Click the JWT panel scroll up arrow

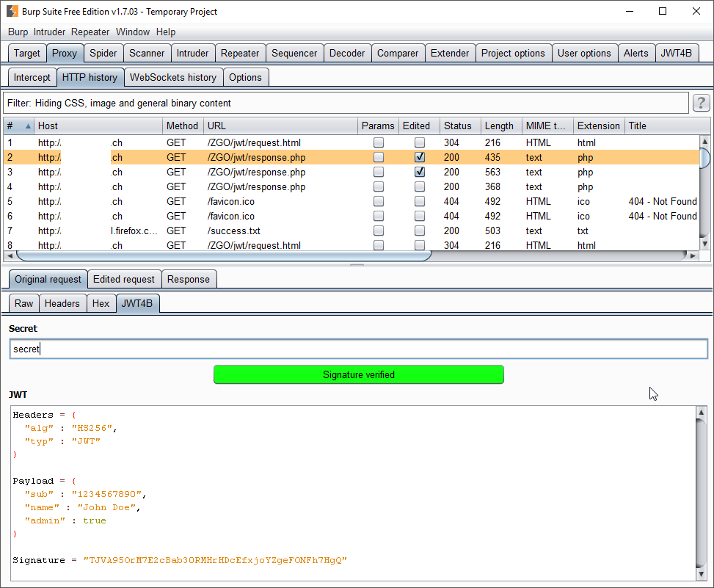pos(702,413)
